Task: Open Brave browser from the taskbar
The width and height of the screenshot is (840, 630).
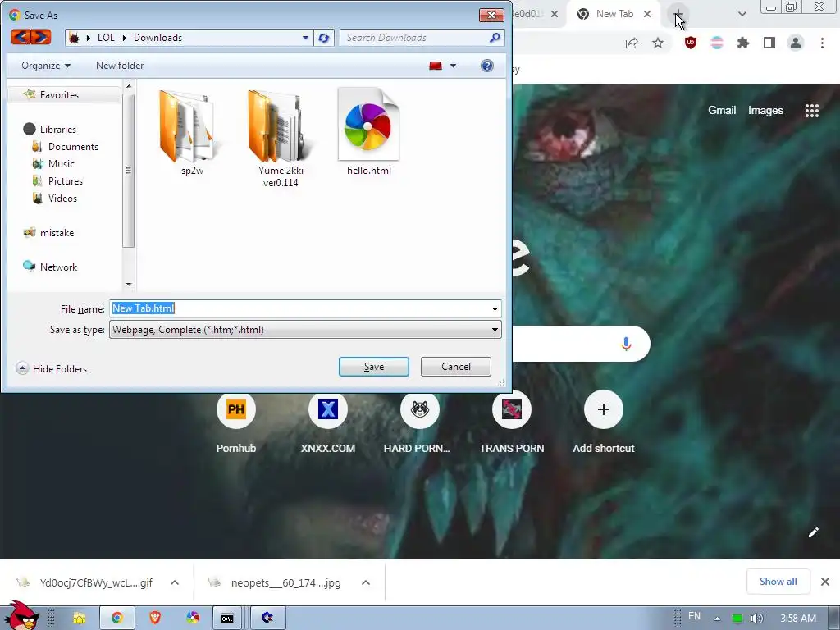Action: point(155,618)
